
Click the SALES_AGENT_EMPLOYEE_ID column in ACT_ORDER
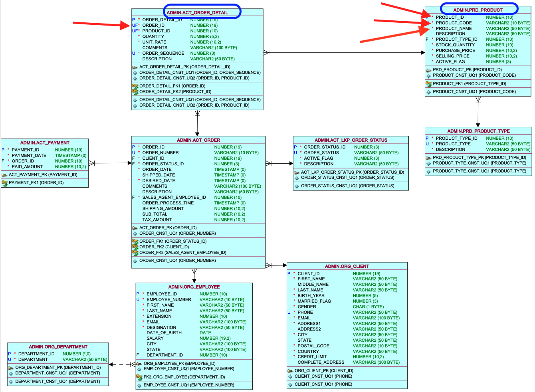pyautogui.click(x=174, y=197)
